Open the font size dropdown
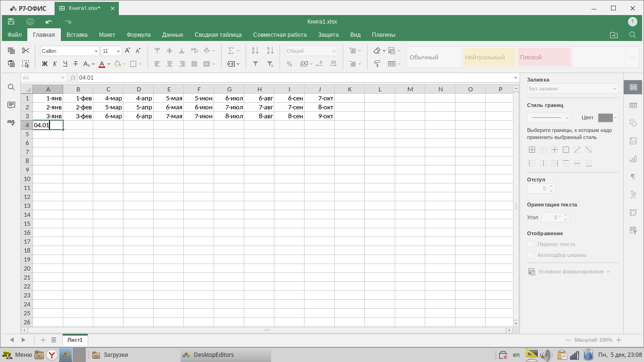 (118, 51)
